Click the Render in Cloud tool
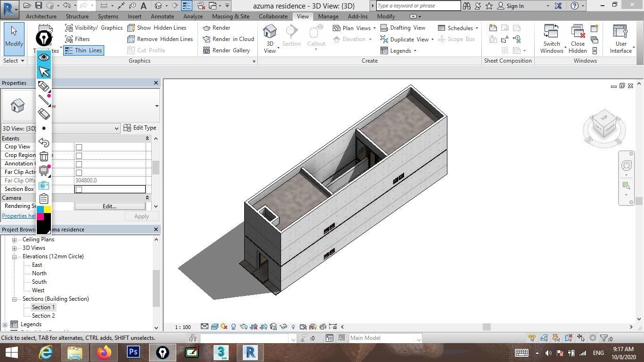This screenshot has width=644, height=362. point(228,39)
